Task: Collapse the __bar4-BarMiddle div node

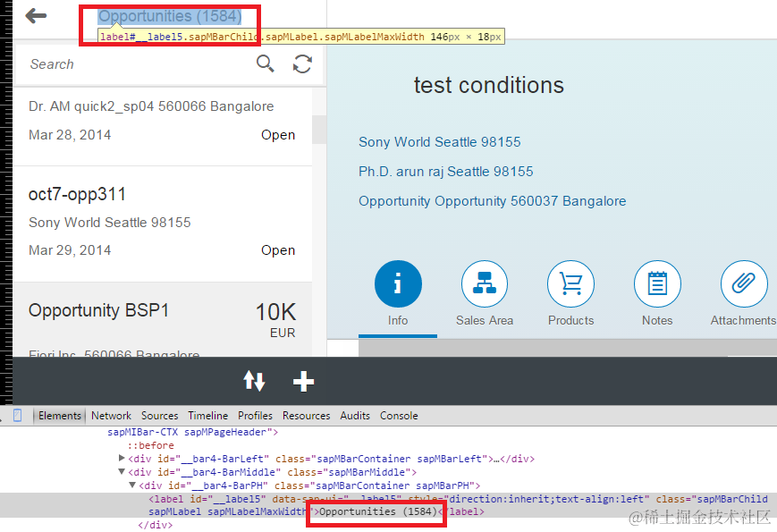Action: [x=122, y=471]
